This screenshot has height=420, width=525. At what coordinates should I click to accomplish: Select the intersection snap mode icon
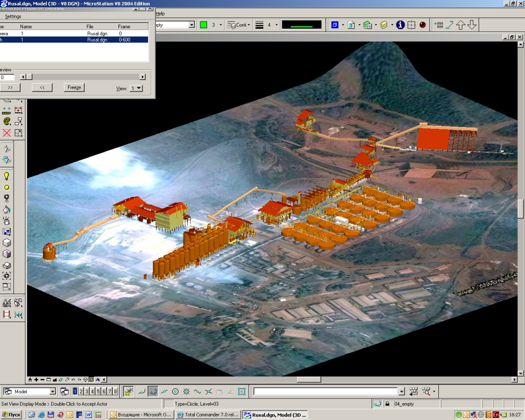point(209,391)
